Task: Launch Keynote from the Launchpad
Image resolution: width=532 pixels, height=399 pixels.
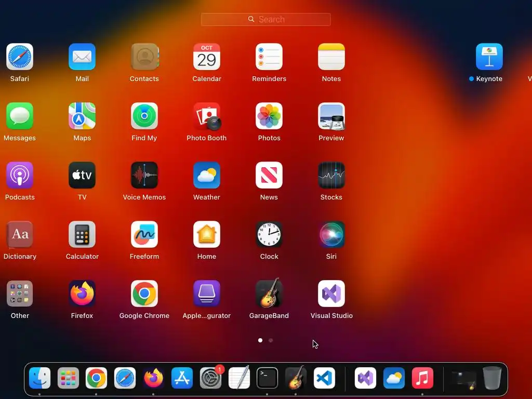Action: 489,57
